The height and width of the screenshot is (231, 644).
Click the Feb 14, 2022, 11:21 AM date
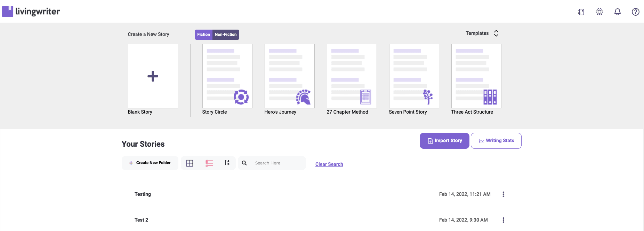465,194
